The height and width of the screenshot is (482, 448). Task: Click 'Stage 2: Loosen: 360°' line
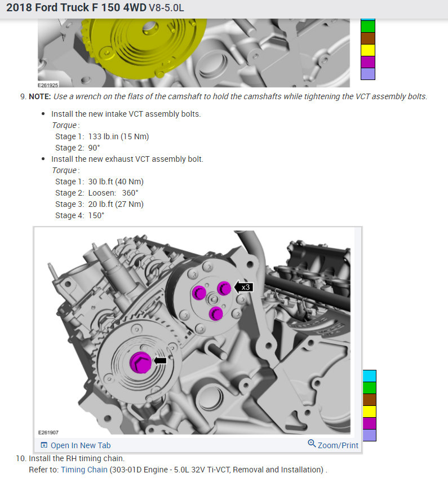point(97,193)
